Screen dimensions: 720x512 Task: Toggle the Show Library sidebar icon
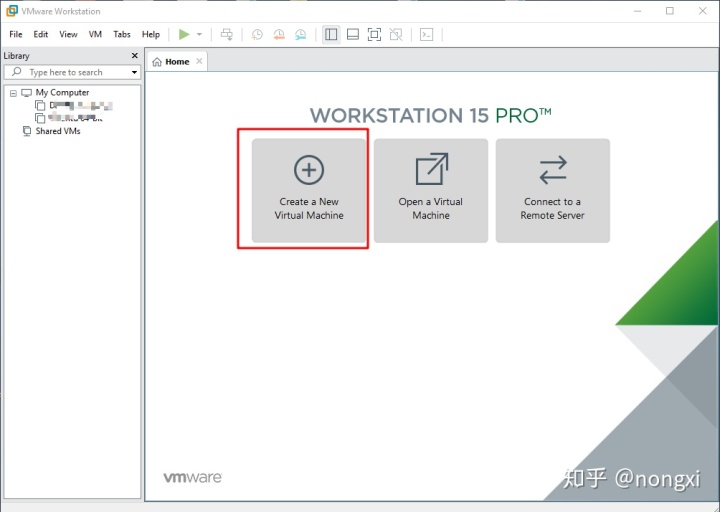(x=331, y=34)
